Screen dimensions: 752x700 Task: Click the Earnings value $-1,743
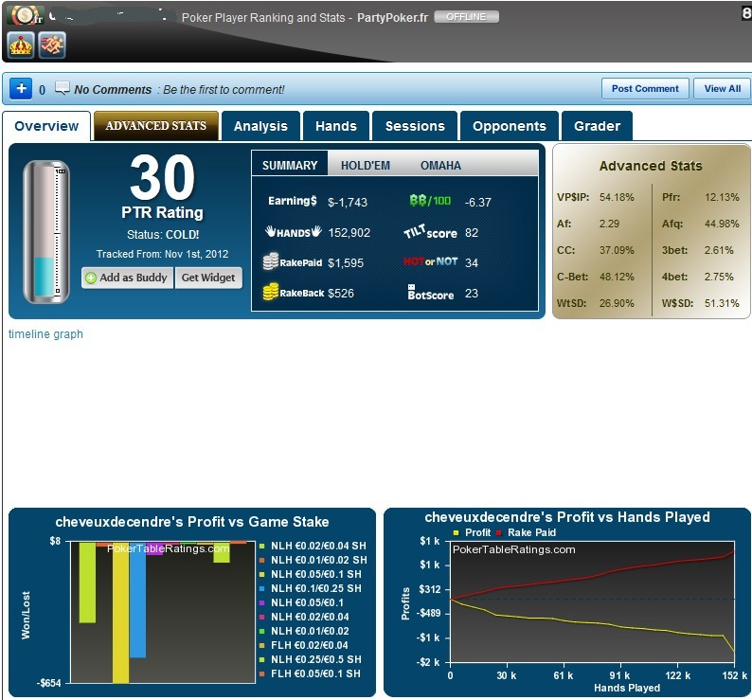pyautogui.click(x=348, y=202)
